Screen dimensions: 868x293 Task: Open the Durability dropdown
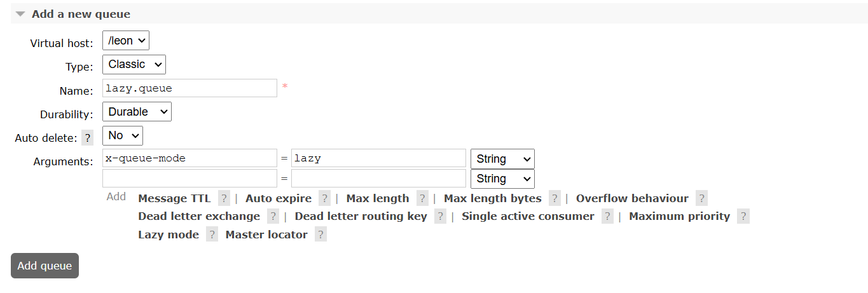137,112
